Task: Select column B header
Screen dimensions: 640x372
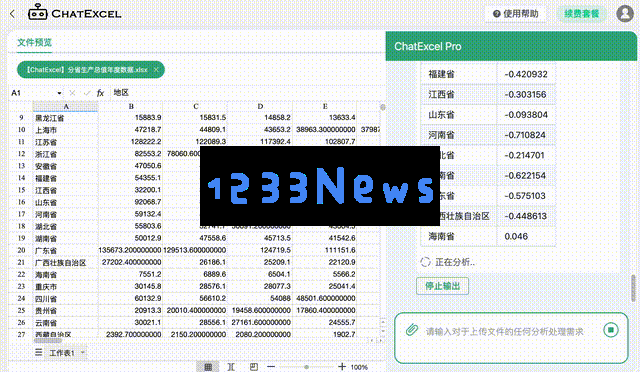Action: click(x=131, y=107)
